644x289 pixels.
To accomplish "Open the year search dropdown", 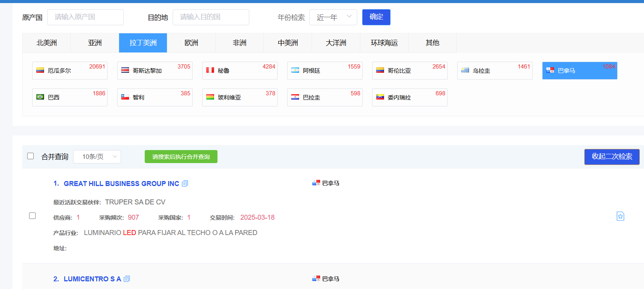I will 333,17.
